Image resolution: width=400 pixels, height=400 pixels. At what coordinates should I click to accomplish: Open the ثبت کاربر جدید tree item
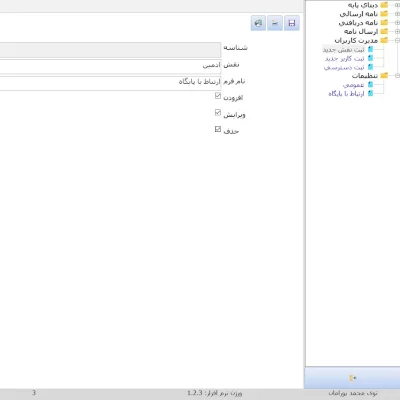(344, 58)
